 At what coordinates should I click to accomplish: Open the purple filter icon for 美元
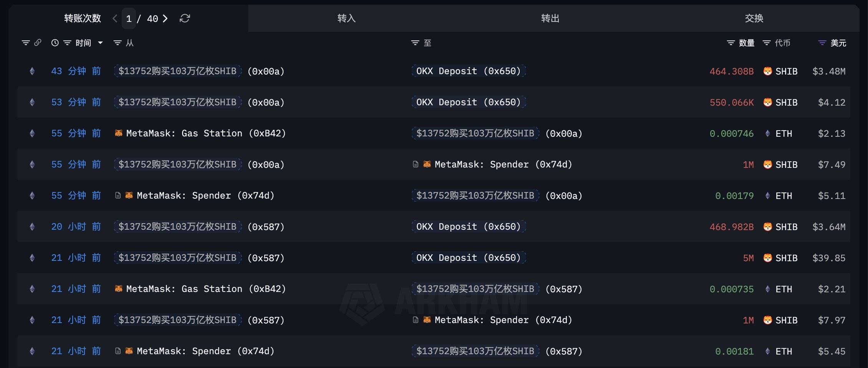point(822,43)
